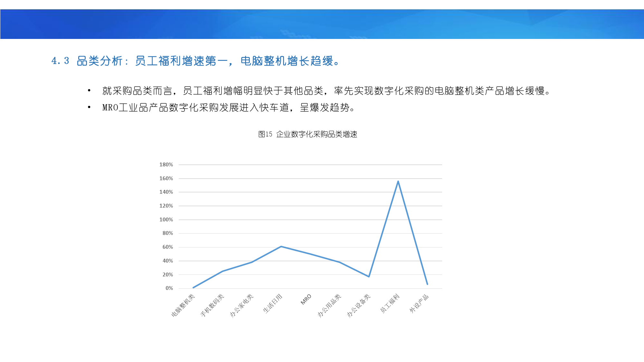Click the 外设产品 axis label
Screen dimensions: 644x362
(419, 303)
